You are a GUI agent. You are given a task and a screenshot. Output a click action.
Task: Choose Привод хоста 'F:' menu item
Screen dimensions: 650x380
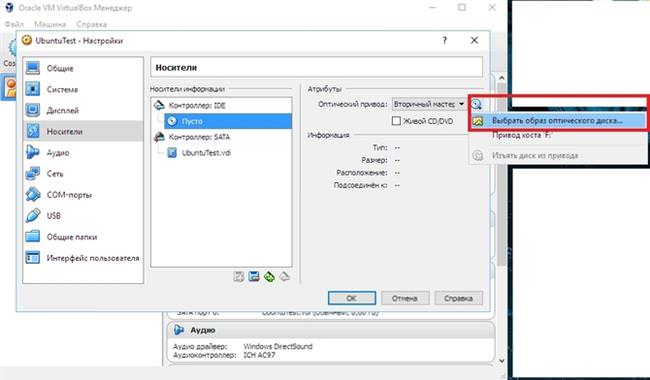coord(521,135)
